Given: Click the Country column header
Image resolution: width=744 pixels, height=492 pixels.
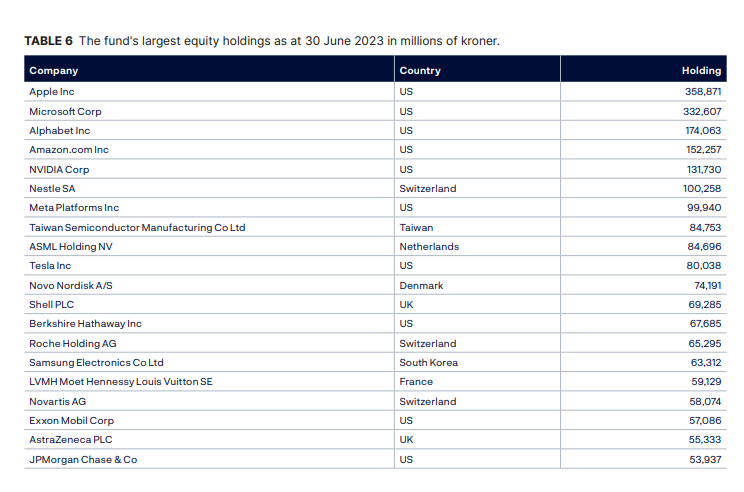Looking at the screenshot, I should (420, 71).
